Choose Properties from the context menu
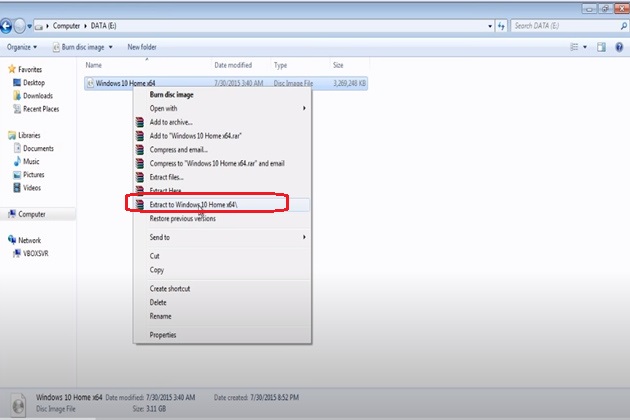 pos(222,335)
